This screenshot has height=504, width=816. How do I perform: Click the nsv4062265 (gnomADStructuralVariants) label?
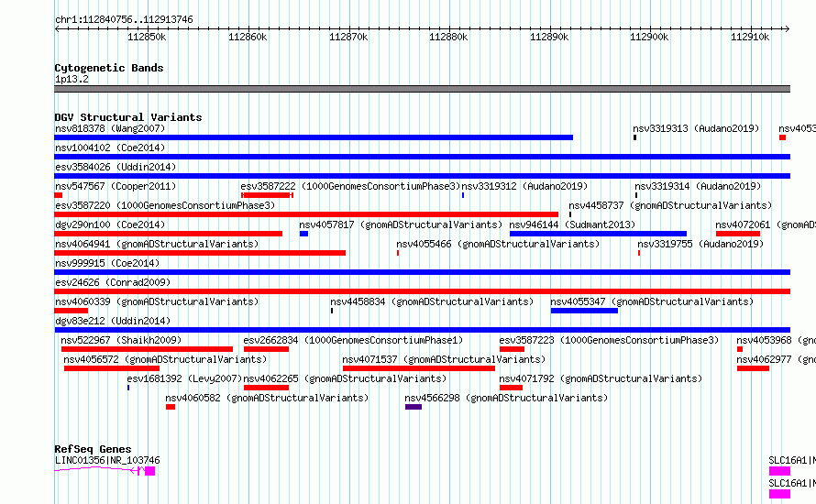pos(345,378)
